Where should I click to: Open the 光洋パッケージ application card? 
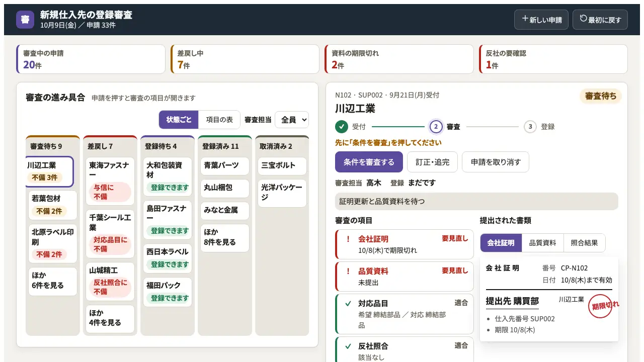pyautogui.click(x=282, y=193)
